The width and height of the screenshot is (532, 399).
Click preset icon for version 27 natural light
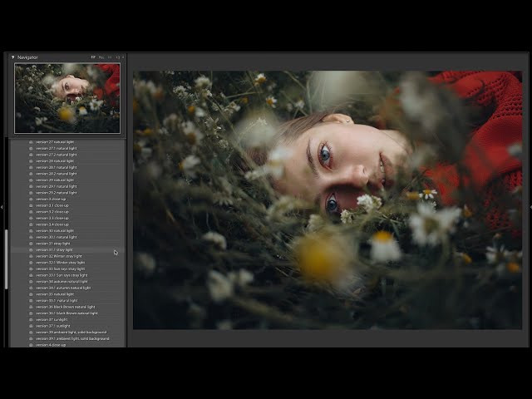coord(31,142)
